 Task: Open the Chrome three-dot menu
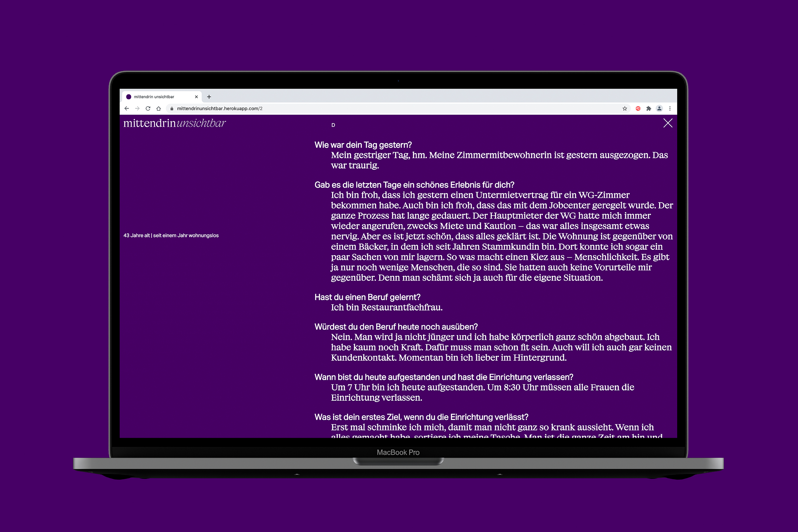(x=670, y=109)
